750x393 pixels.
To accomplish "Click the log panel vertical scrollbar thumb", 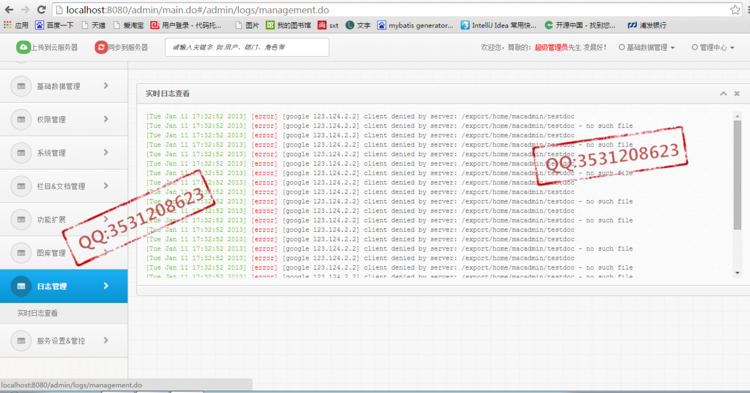I will click(737, 175).
